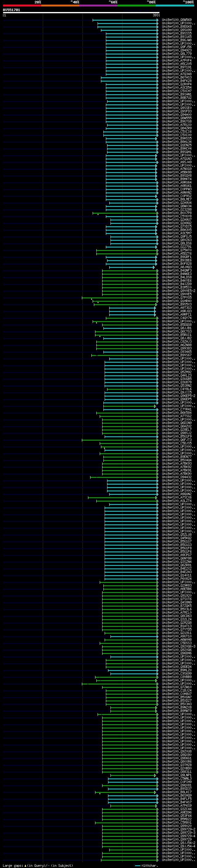Select hit UniRef100_Q9LNP1
Screen dimensions: 197x868
pos(177,775)
